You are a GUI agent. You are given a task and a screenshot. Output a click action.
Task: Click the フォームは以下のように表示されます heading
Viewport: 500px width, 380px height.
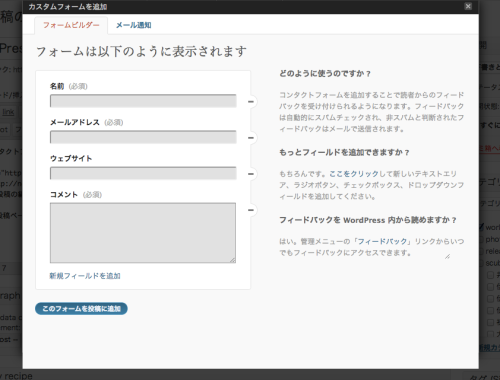141,52
